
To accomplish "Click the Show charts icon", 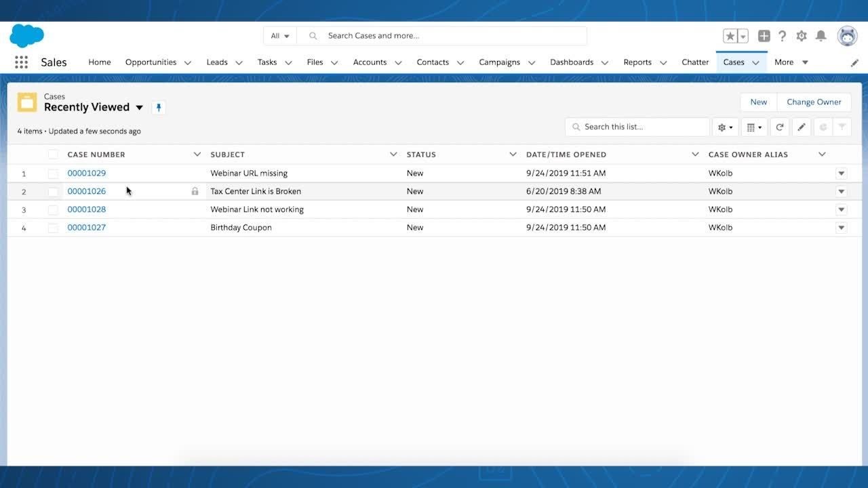I will pyautogui.click(x=823, y=127).
